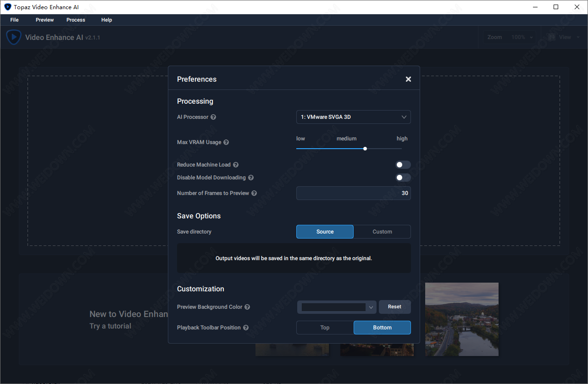Open the AI Processor dropdown
This screenshot has width=588, height=384.
pos(354,117)
